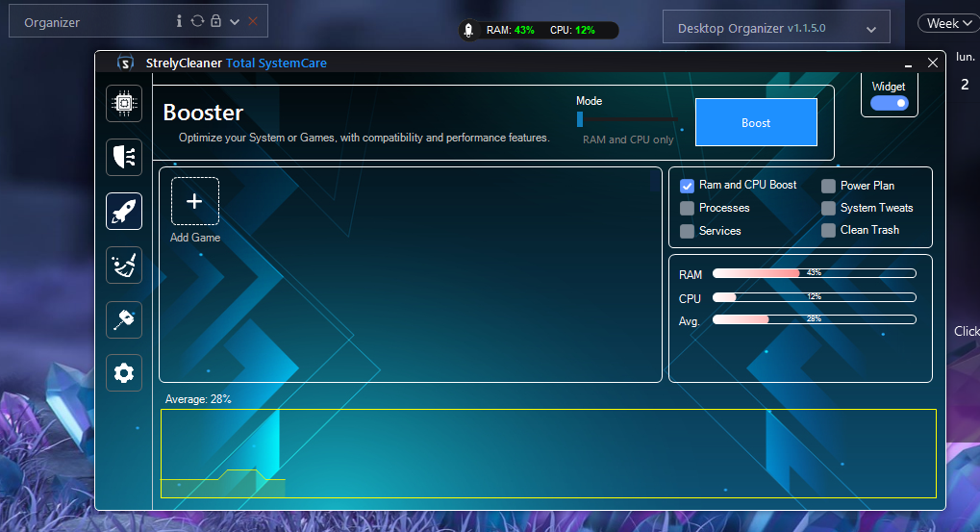
Task: Click the Organizer label text
Action: pos(52,22)
